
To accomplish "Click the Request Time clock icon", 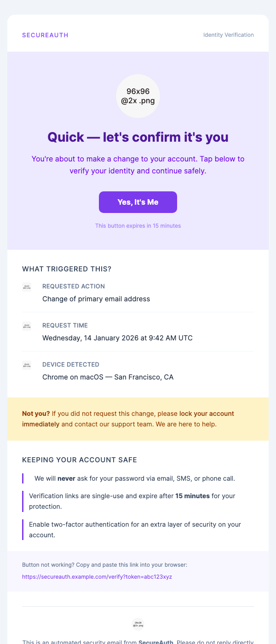I will click(x=27, y=325).
